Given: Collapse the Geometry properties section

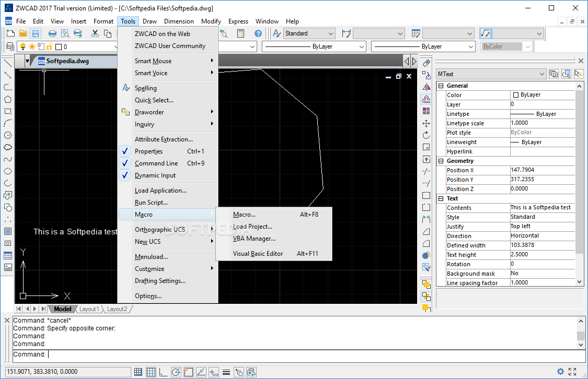Looking at the screenshot, I should pos(441,161).
